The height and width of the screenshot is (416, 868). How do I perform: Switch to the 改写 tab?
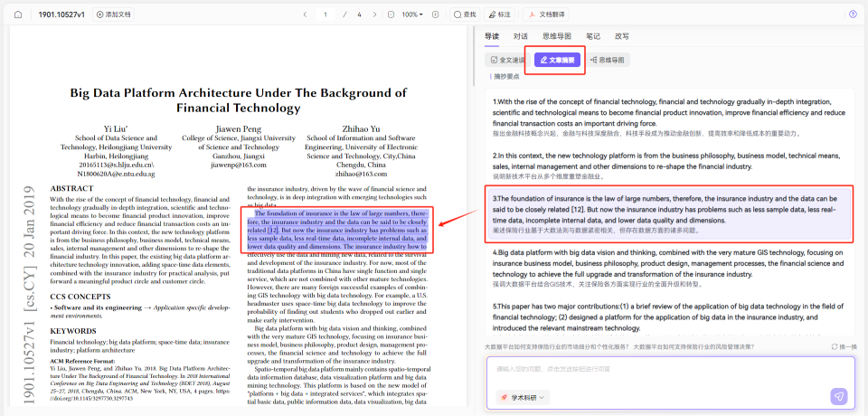pyautogui.click(x=622, y=36)
